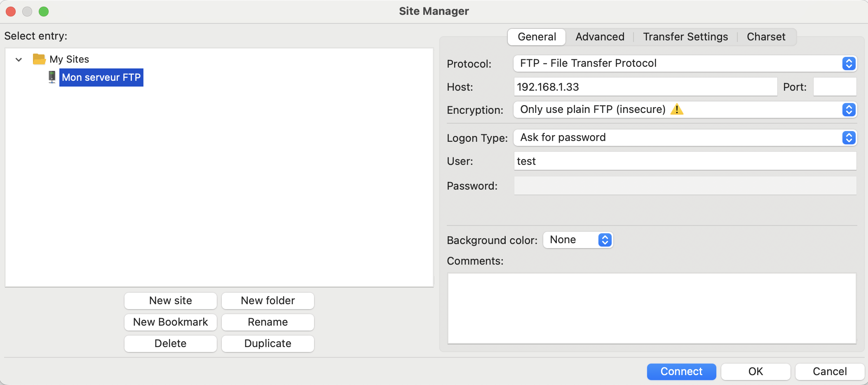Click the Connect button
Screen dimensions: 868x385
[681, 371]
